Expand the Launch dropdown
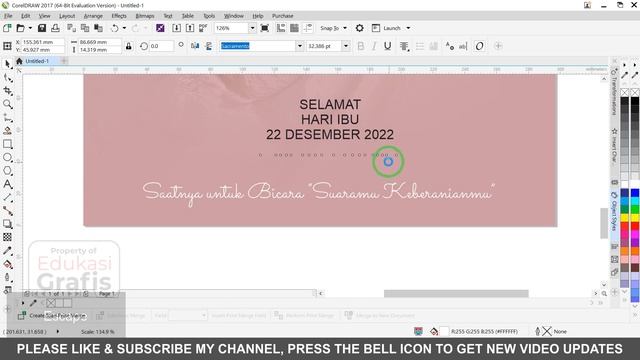 click(x=408, y=28)
